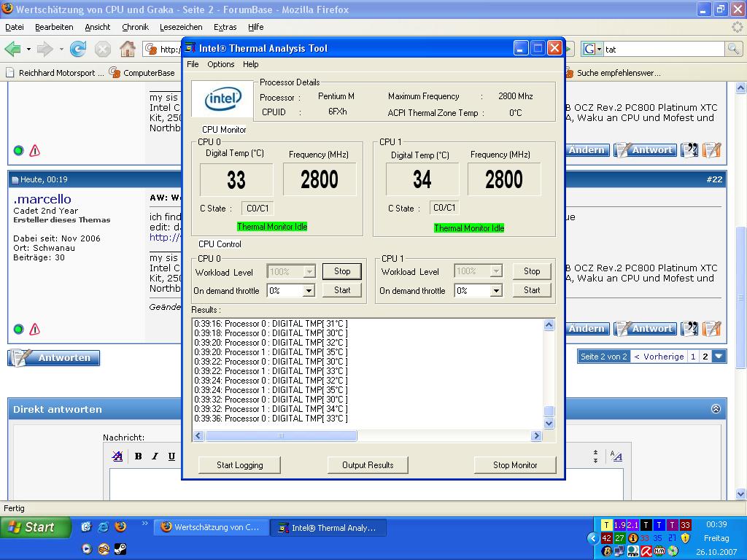This screenshot has width=747, height=560.
Task: Open CPU 0 On demand throttle dropdown
Action: [x=309, y=290]
